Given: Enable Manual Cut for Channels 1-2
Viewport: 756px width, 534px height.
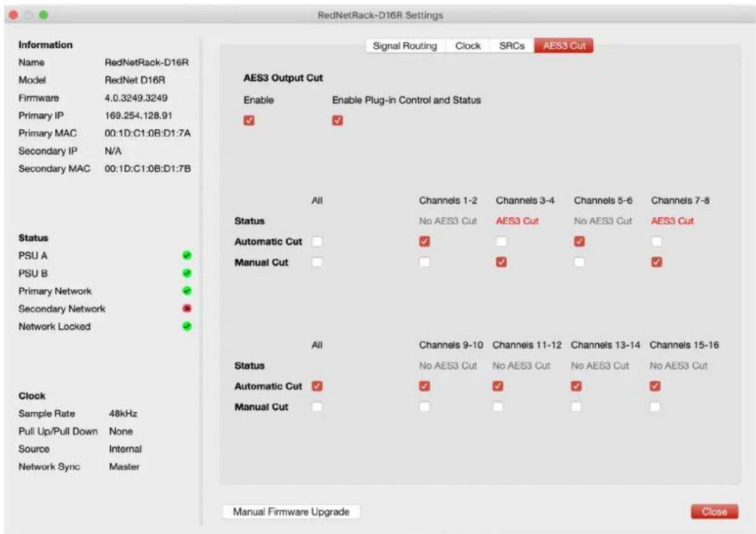Looking at the screenshot, I should 424,262.
